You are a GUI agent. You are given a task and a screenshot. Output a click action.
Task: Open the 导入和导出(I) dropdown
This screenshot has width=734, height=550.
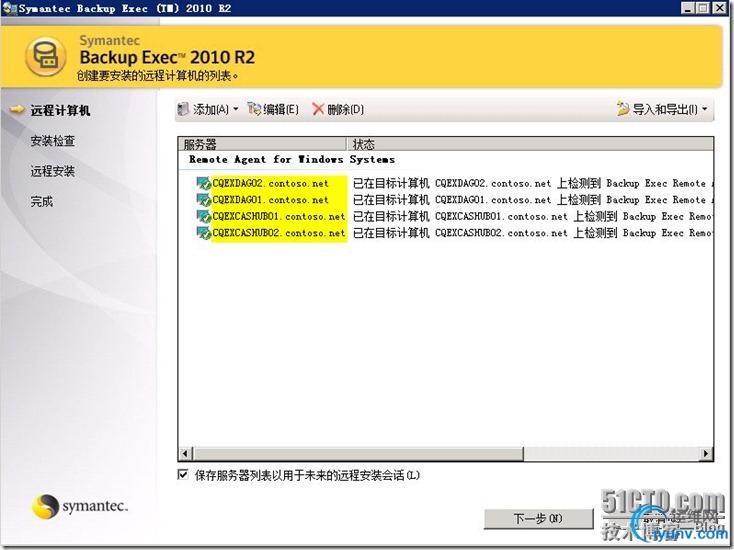tap(662, 109)
